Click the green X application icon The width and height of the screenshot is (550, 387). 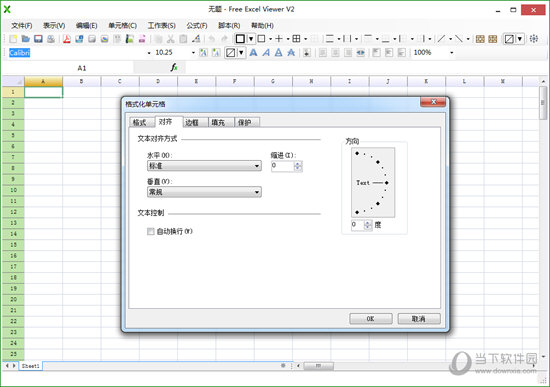point(7,9)
